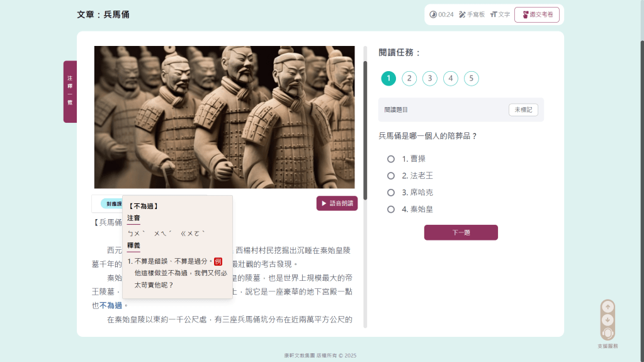This screenshot has height=362, width=644.
Task: Click the scroll-down arrow icon
Action: 607,320
